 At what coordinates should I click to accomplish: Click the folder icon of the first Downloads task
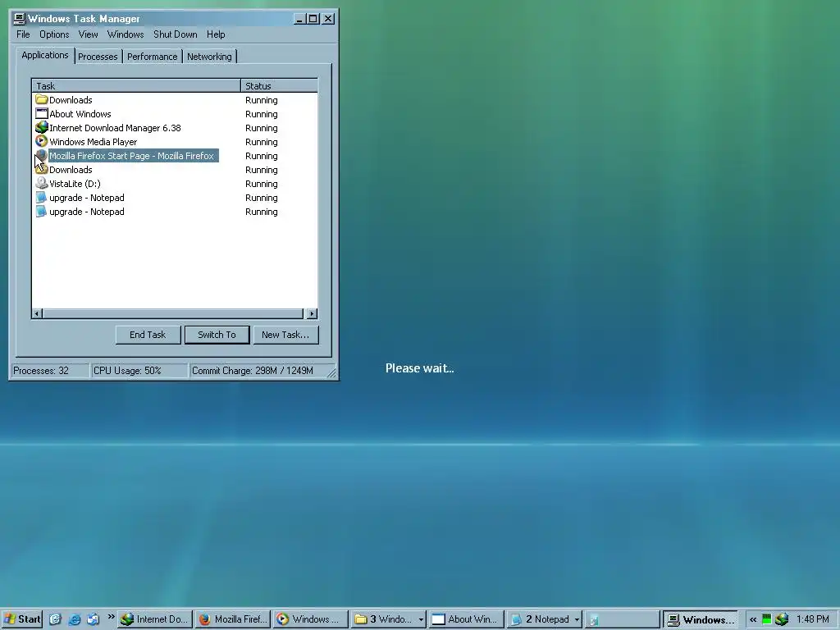[41, 99]
